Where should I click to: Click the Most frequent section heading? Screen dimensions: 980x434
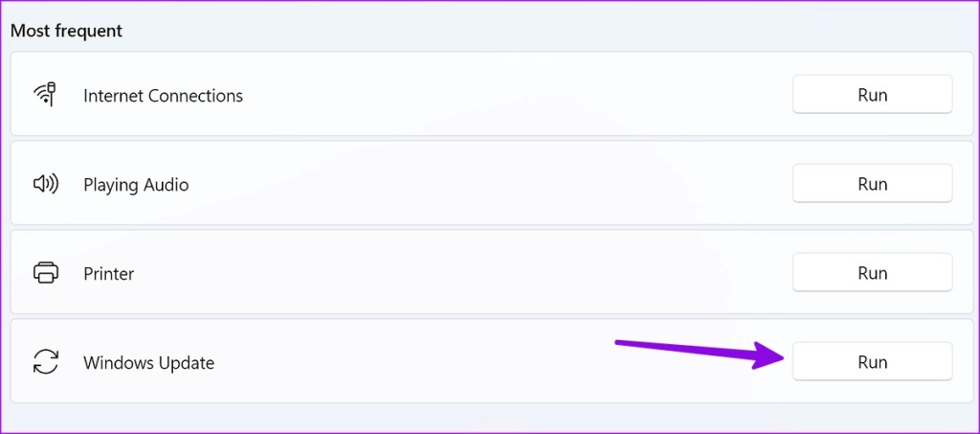tap(66, 31)
